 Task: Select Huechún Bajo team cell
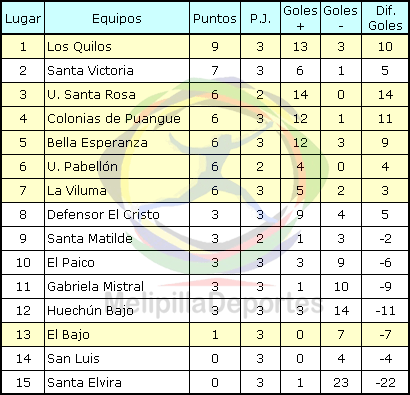[x=117, y=311]
